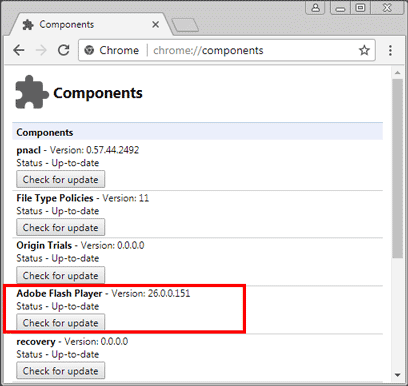Screen dimensions: 408x386
Task: Check for update for File Type Policies
Action: [61, 228]
